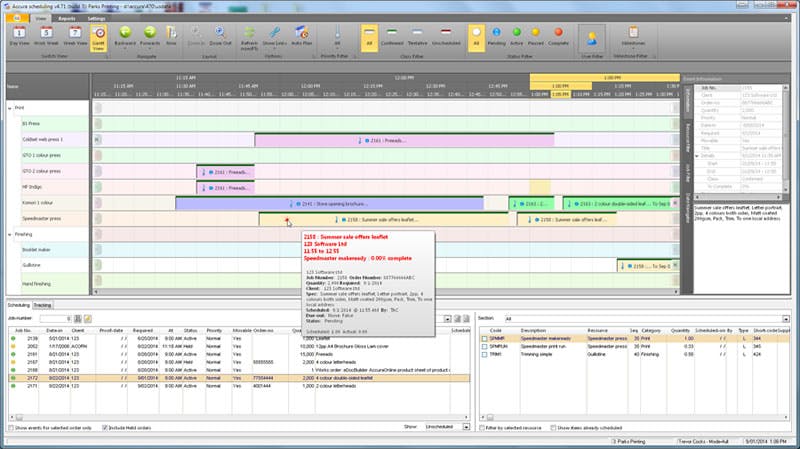Open the User Filter icon
The height and width of the screenshot is (449, 800).
[592, 39]
